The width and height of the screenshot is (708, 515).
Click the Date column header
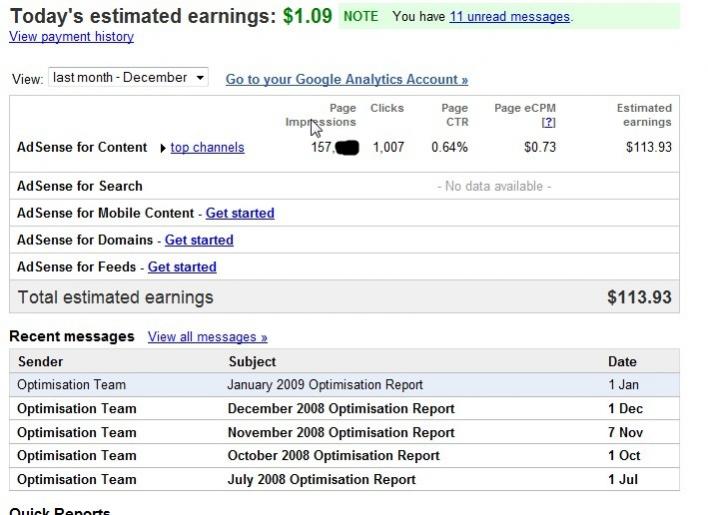click(x=622, y=362)
